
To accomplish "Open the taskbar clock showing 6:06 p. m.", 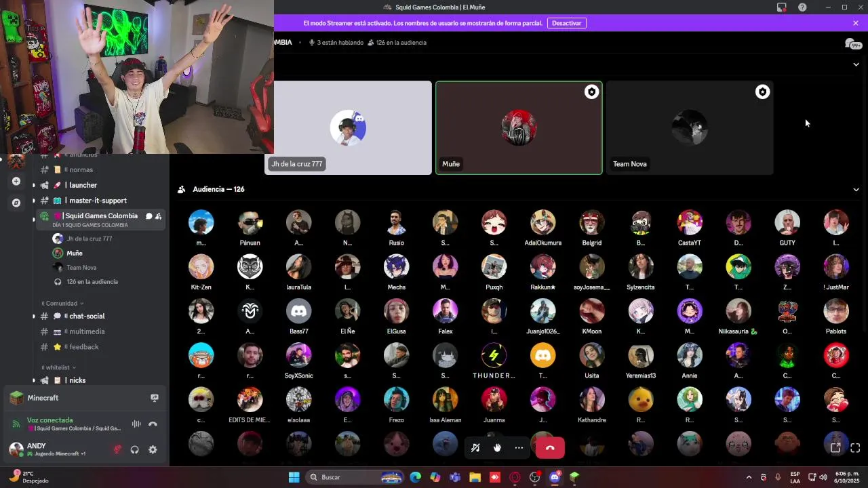I will coord(847,477).
